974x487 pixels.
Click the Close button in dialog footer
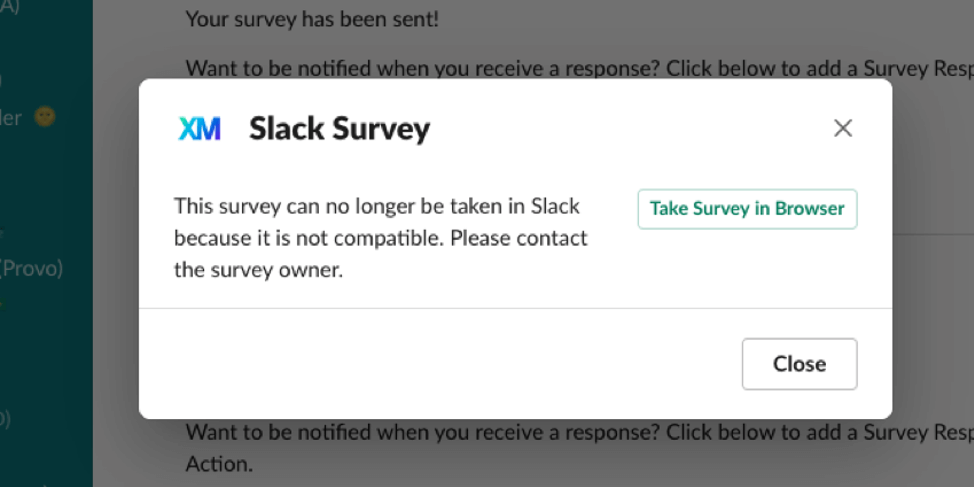799,364
